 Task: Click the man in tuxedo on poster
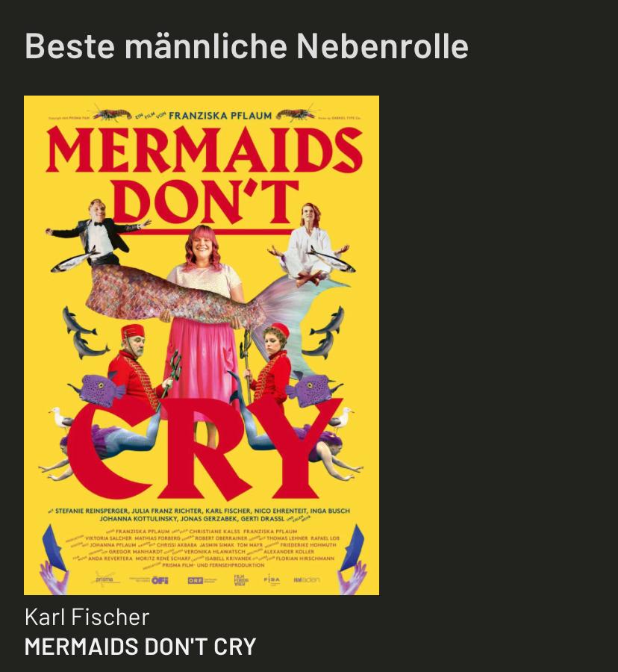pyautogui.click(x=99, y=234)
